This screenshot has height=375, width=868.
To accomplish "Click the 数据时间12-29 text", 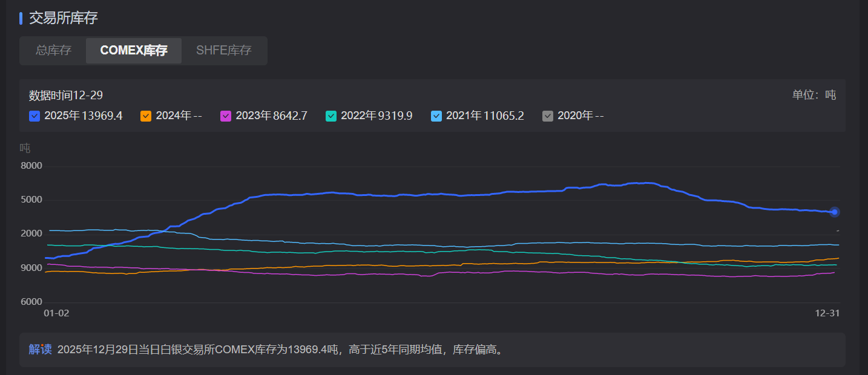I will click(x=66, y=96).
